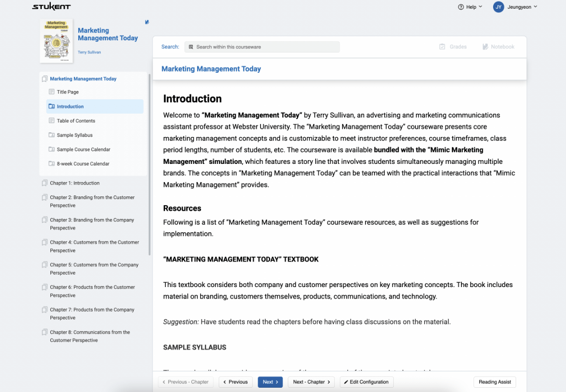The width and height of the screenshot is (566, 392).
Task: Click bookmark icon for Chapter 7
Action: 45,310
